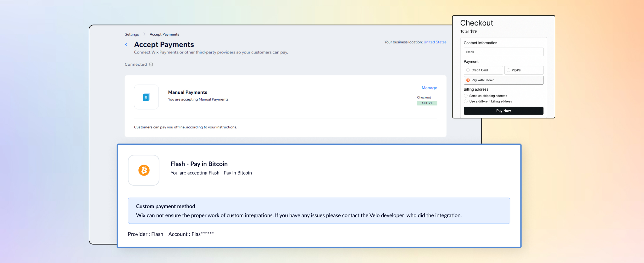The image size is (644, 263).
Task: Click the Billing address label
Action: pos(476,89)
